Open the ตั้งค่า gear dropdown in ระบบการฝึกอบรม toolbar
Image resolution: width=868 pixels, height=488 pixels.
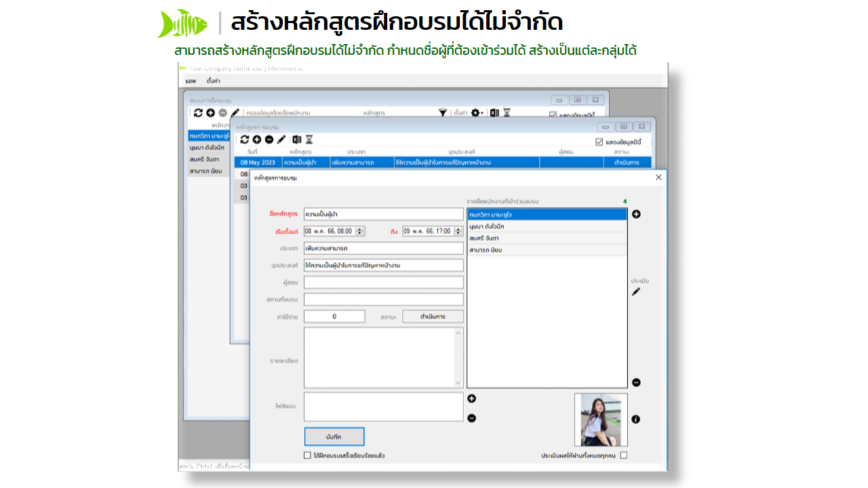coord(477,113)
